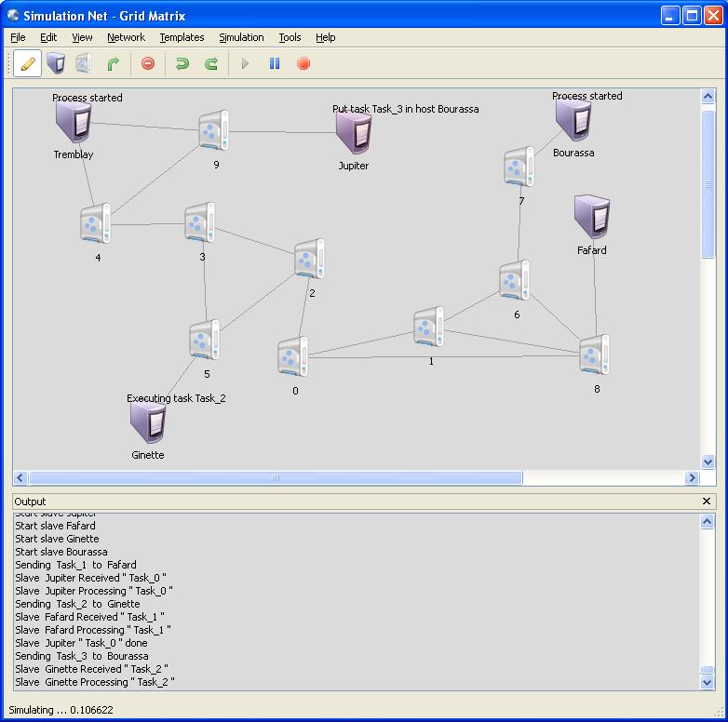Viewport: 728px width, 722px height.
Task: Open the Tools menu
Action: coord(290,37)
